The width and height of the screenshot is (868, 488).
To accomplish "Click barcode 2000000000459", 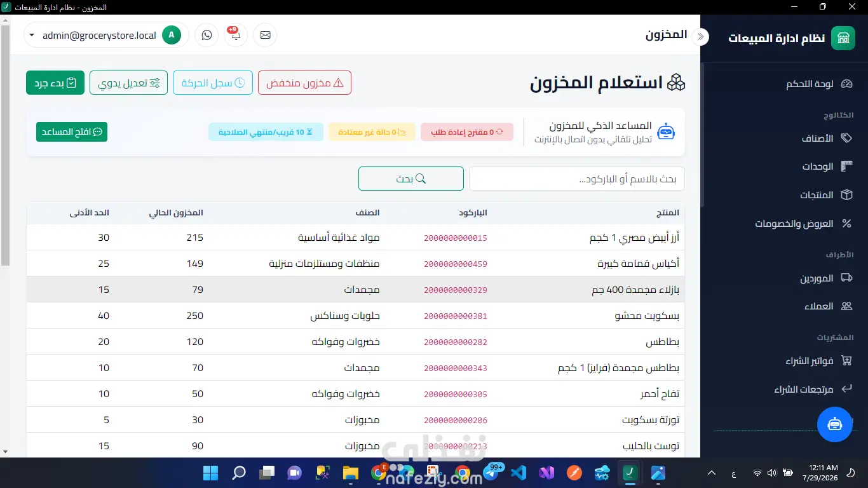I will (x=456, y=264).
